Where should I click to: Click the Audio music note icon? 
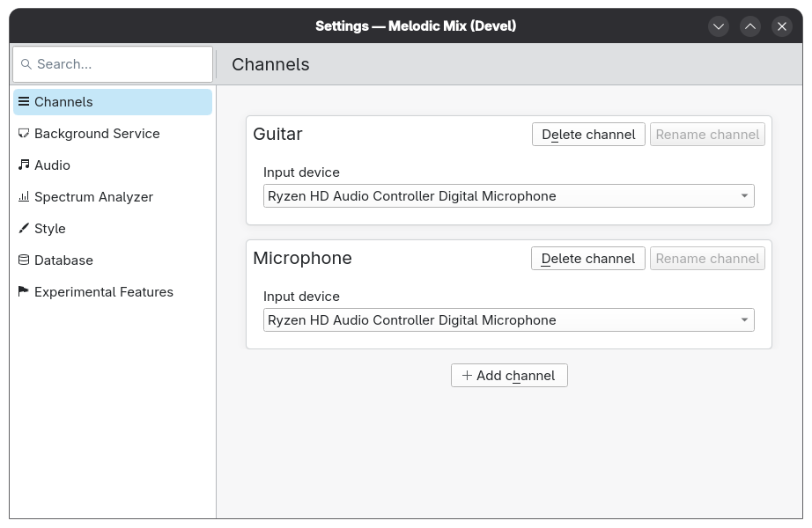[x=24, y=165]
